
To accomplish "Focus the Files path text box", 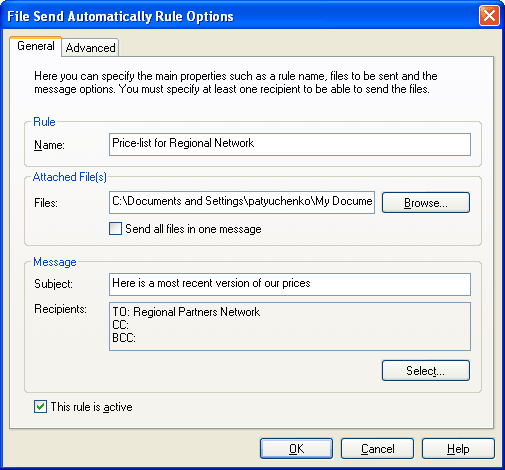I will (242, 202).
